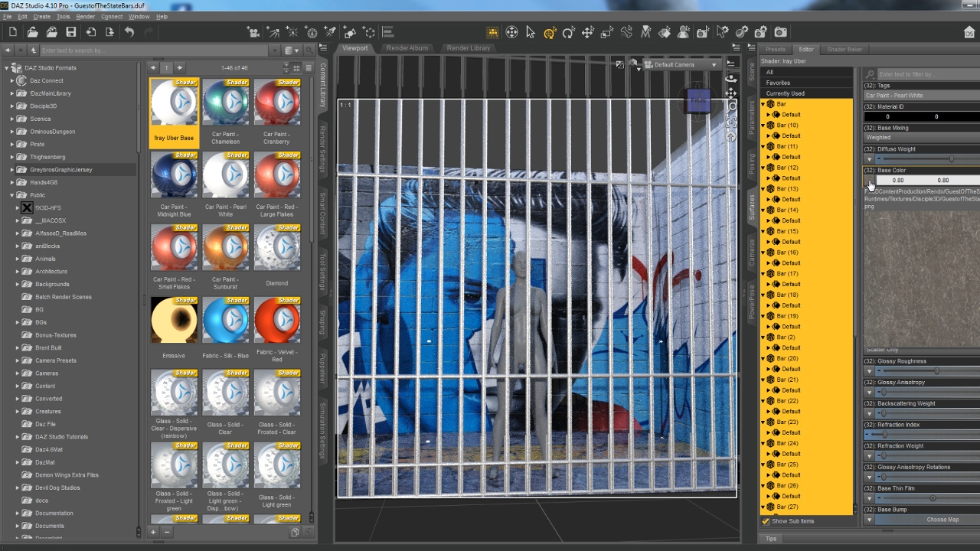Viewport: 980px width, 551px height.
Task: Open the Render menu
Action: 86,17
